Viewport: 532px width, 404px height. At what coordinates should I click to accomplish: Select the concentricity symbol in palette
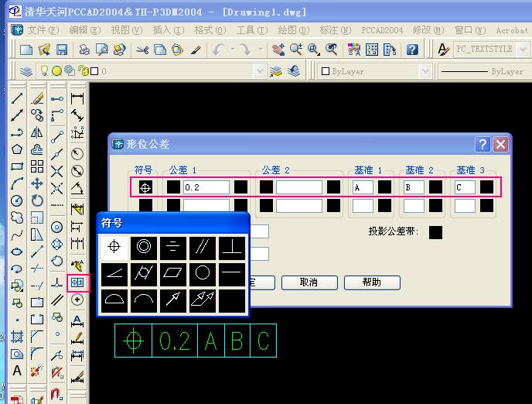click(x=144, y=247)
